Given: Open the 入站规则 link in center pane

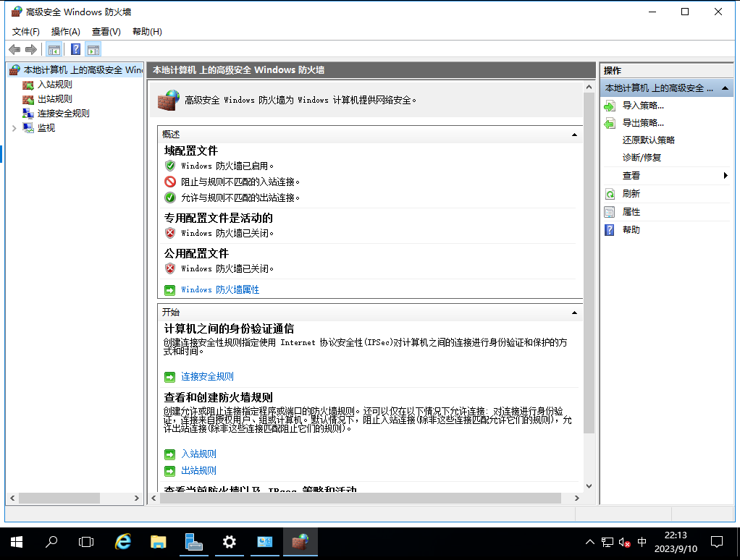Looking at the screenshot, I should click(198, 454).
